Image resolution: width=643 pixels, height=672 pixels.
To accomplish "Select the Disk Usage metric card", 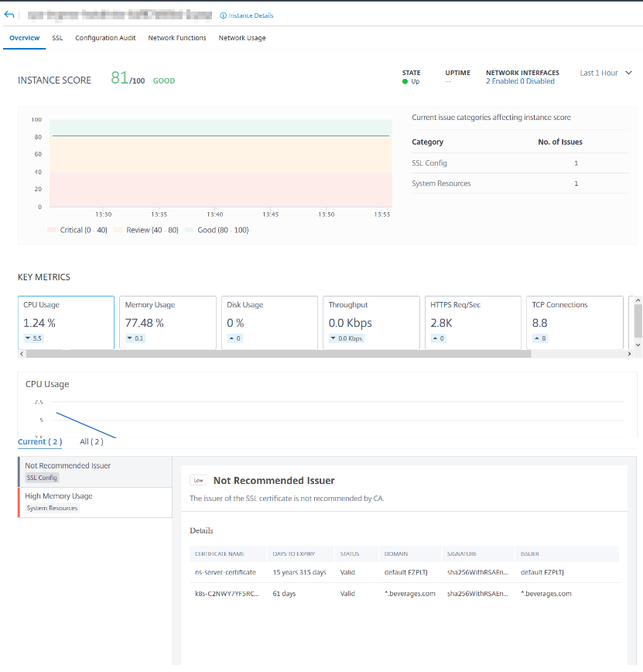I will [x=269, y=322].
